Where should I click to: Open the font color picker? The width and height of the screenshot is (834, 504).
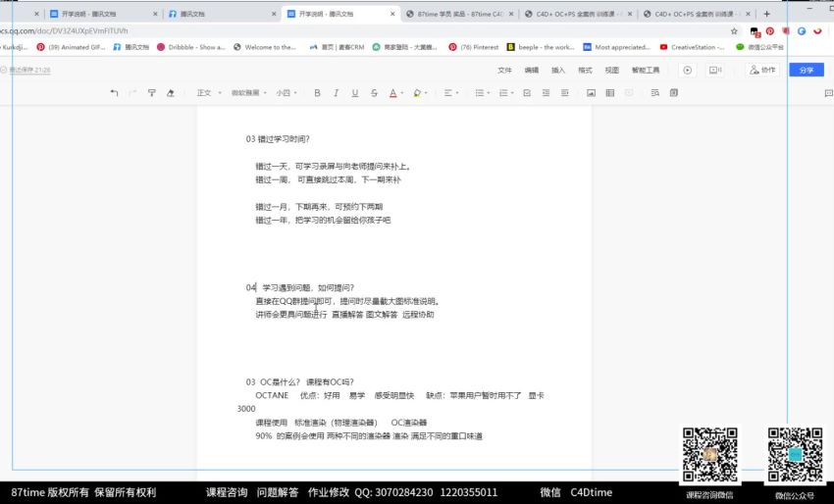tap(394, 93)
